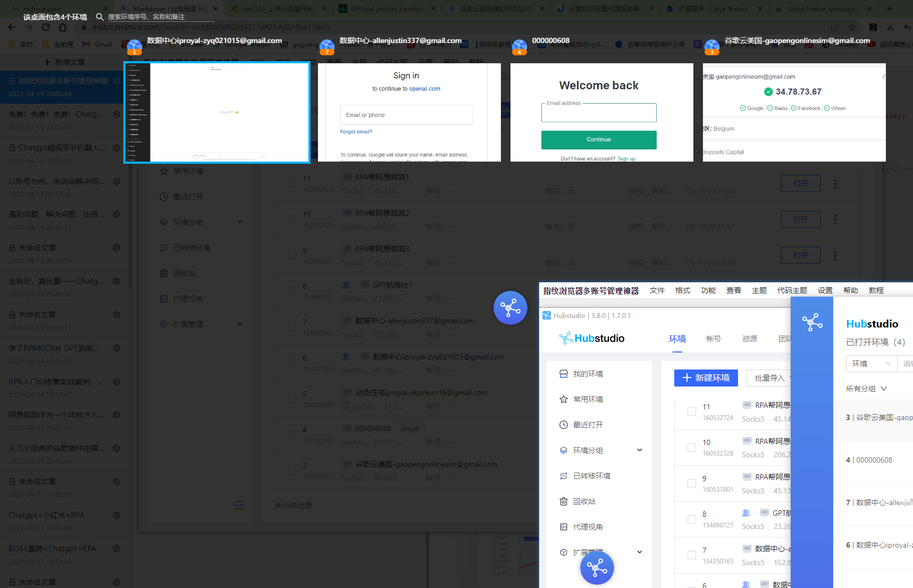Click 打开 button for row RPA帮阿愚呱呱3

click(801, 255)
